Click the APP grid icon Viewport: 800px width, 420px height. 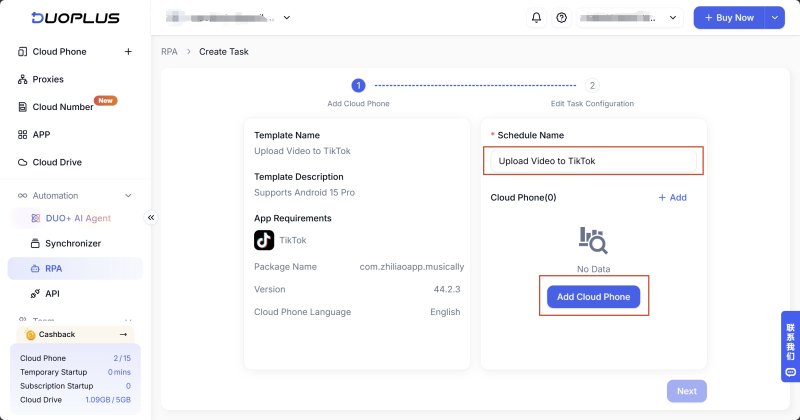(22, 134)
